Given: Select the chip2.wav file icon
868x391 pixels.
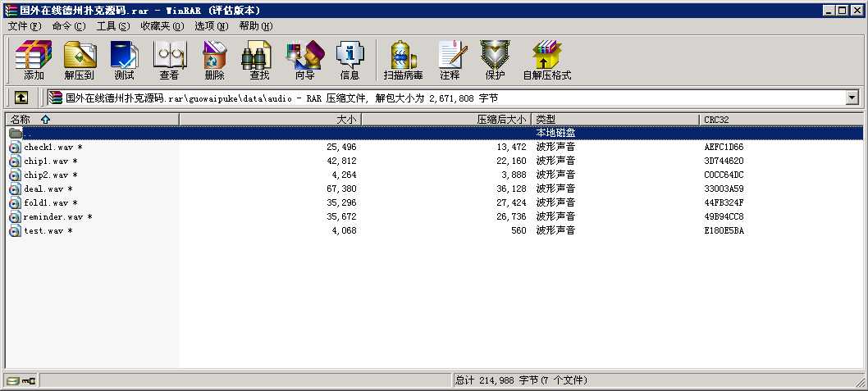Looking at the screenshot, I should point(16,175).
